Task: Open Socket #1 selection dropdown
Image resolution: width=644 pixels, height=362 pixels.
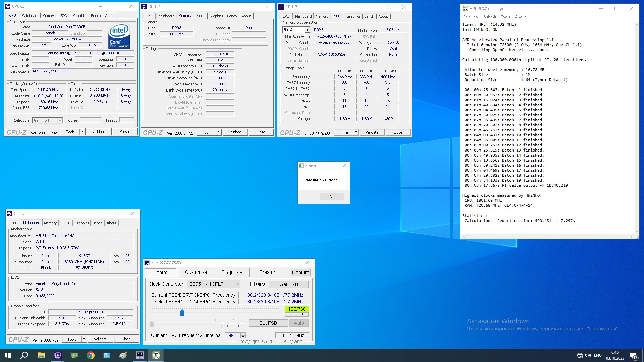Action: pyautogui.click(x=47, y=121)
